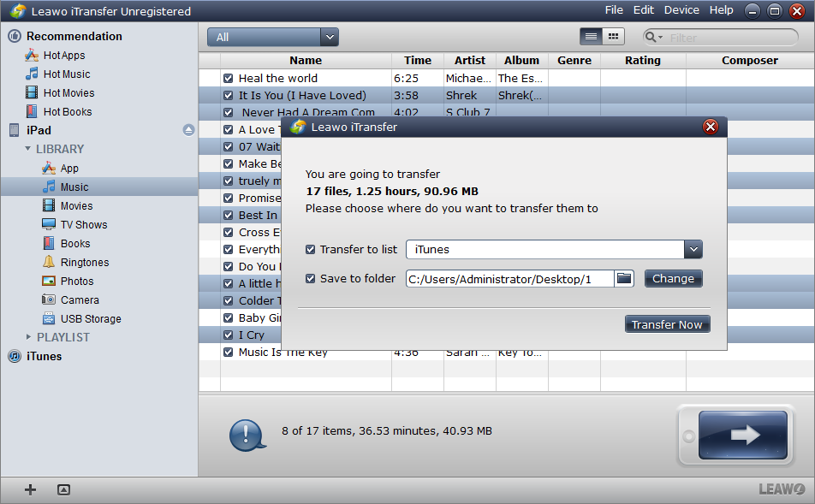Click the information exclamation bubble icon
Image resolution: width=815 pixels, height=504 pixels.
coord(247,435)
